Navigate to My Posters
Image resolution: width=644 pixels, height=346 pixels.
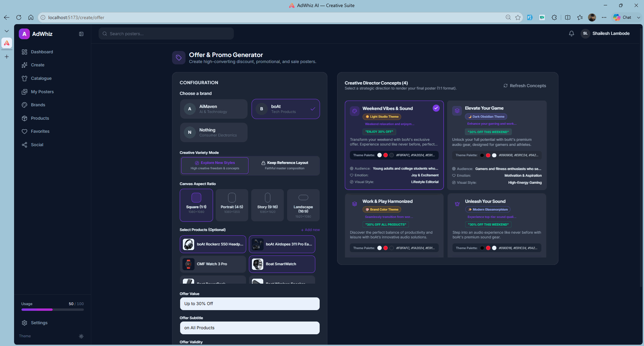tap(42, 92)
